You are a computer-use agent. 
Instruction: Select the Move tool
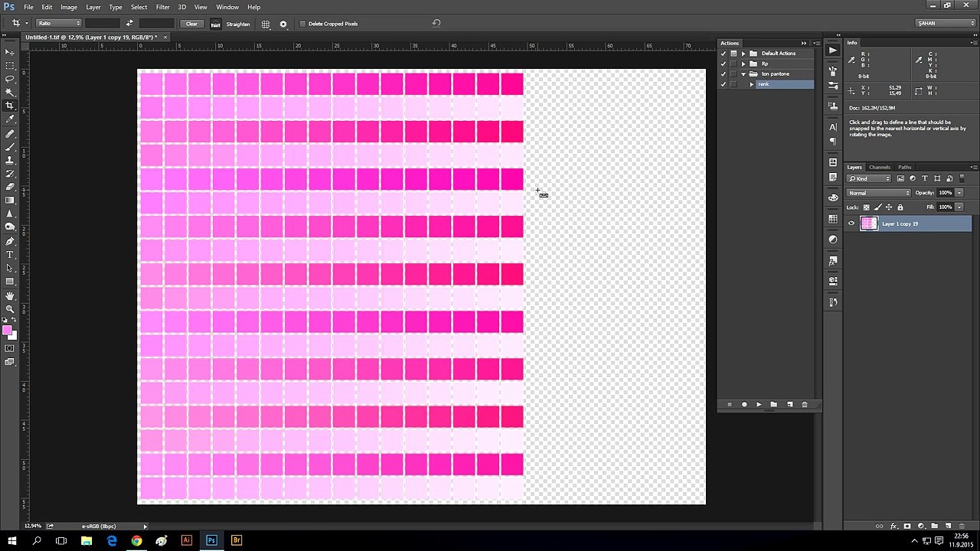10,52
